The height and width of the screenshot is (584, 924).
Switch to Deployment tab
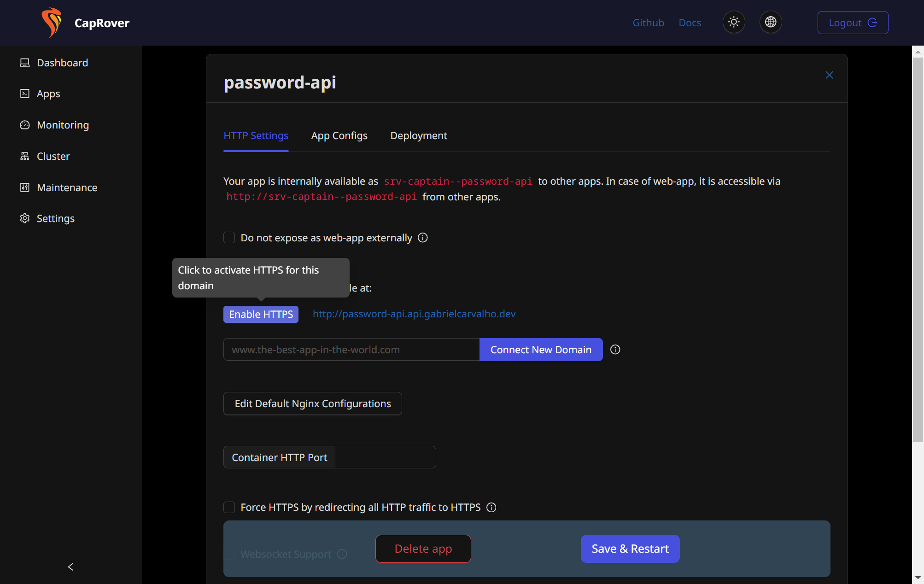[x=418, y=135]
